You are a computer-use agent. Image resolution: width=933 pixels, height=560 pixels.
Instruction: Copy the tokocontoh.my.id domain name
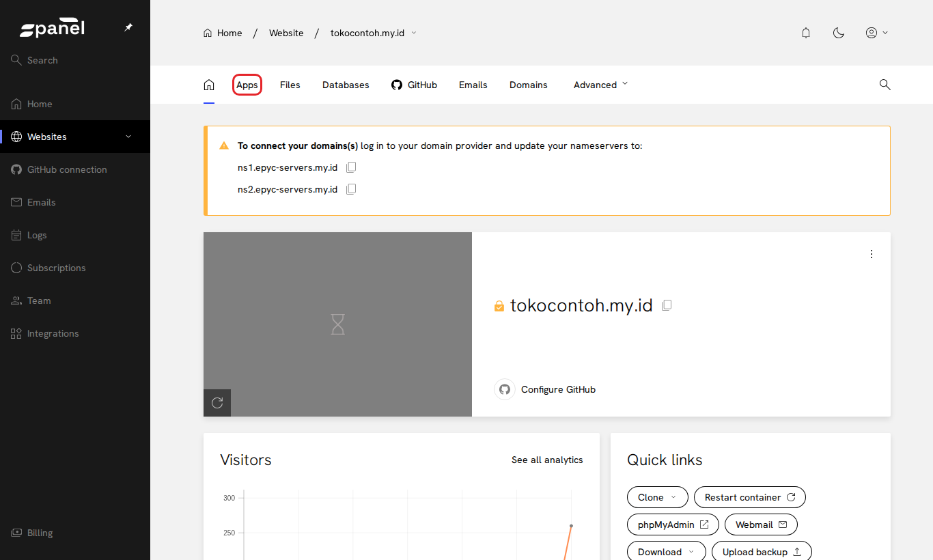[667, 305]
